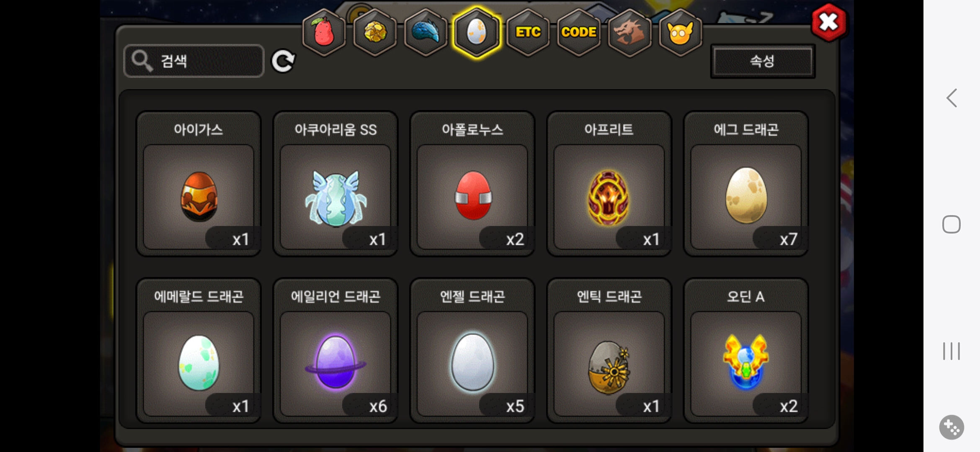Viewport: 980px width, 452px height.
Task: Click the refresh arrow beside the search box
Action: [283, 62]
